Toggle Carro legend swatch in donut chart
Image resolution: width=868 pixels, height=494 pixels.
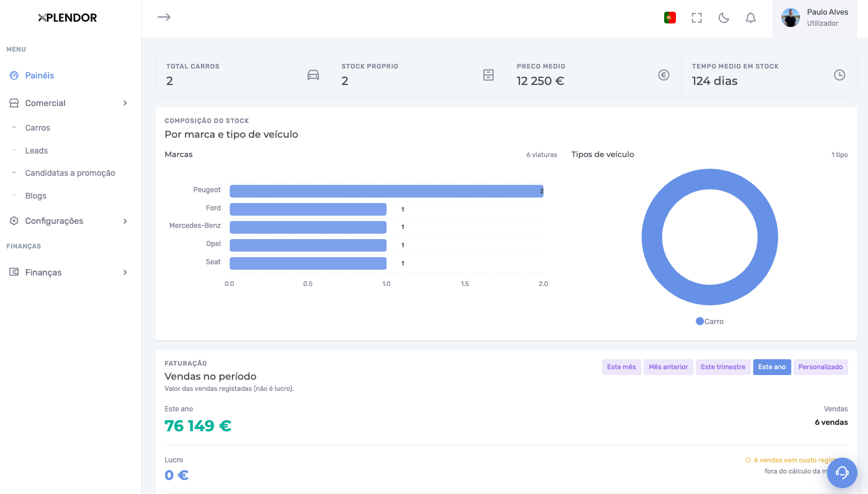point(700,321)
